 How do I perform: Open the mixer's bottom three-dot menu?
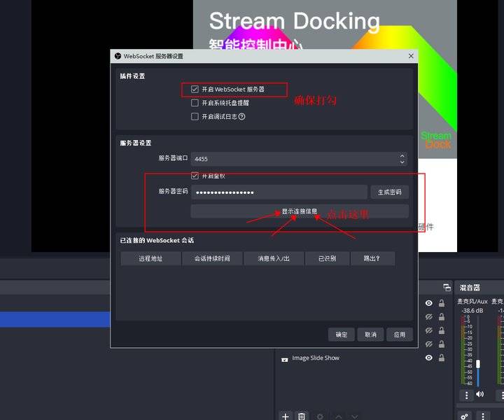[483, 416]
